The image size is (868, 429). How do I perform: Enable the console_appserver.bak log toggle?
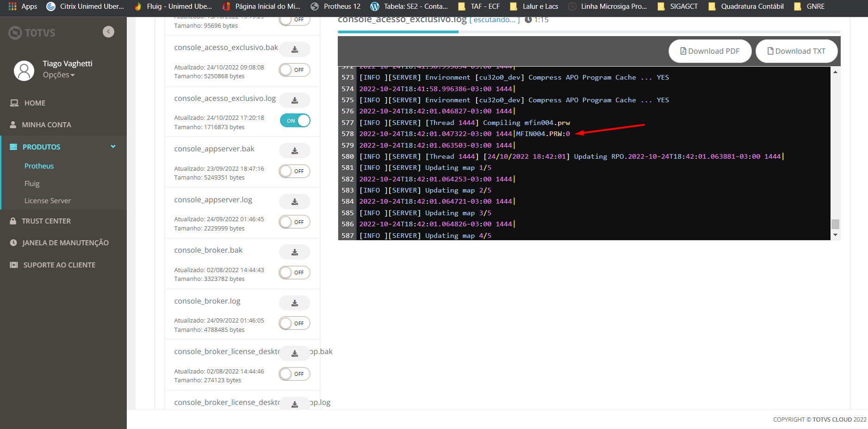click(294, 171)
